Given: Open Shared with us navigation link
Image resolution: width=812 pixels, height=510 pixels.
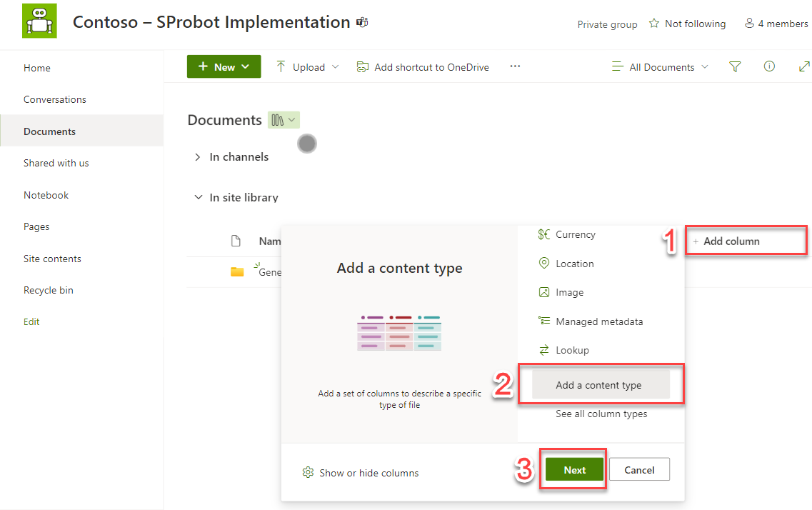Looking at the screenshot, I should pyautogui.click(x=56, y=163).
